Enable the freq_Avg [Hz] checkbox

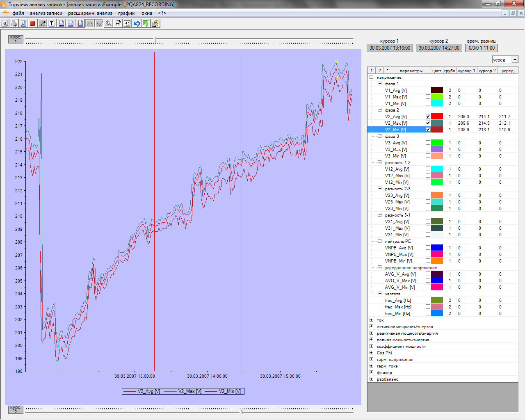428,300
